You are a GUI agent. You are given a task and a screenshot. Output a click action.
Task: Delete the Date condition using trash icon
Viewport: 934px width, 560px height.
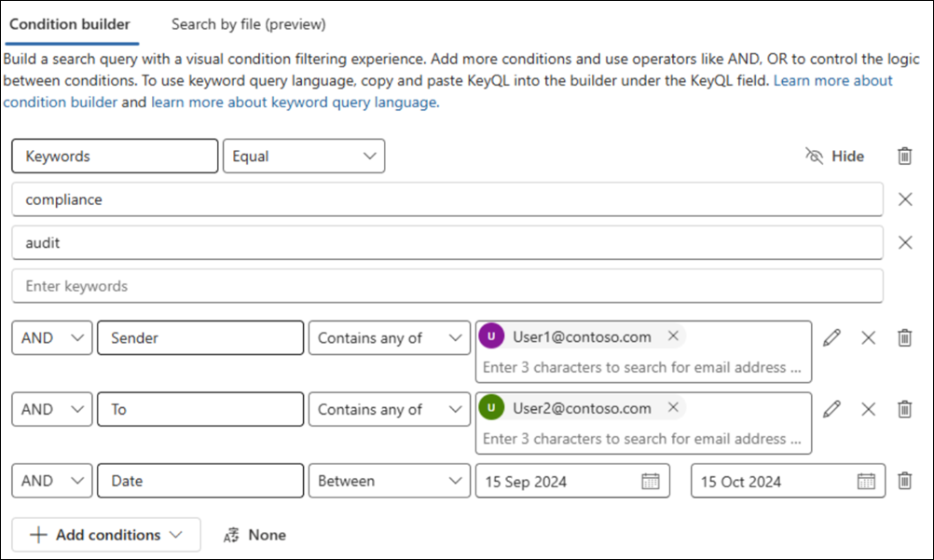click(903, 481)
